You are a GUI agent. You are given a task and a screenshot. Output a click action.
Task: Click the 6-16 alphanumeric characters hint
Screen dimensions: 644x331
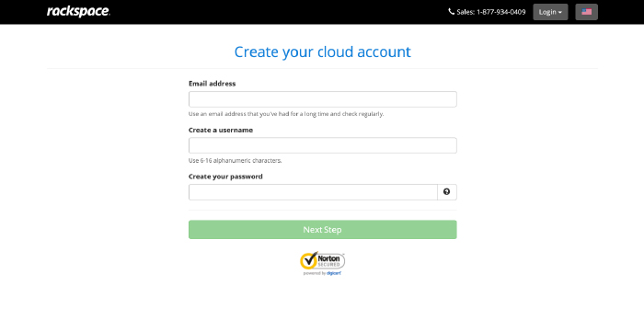pyautogui.click(x=235, y=161)
